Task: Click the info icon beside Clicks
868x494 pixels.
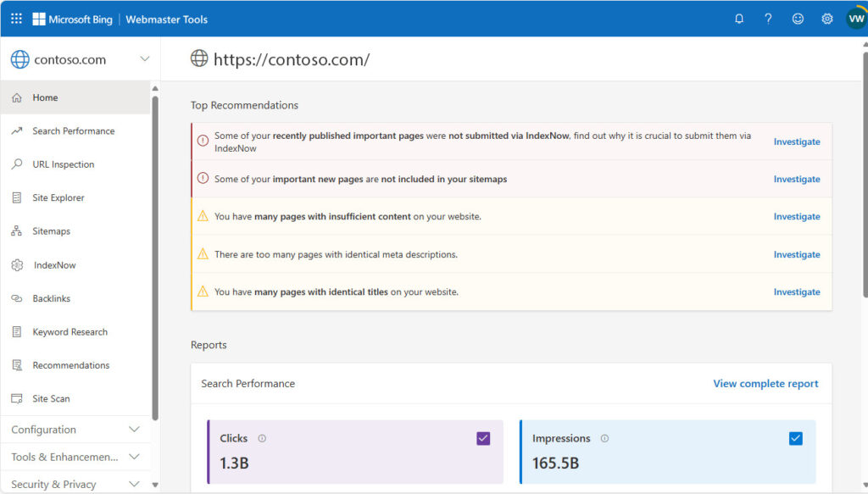Action: click(262, 439)
